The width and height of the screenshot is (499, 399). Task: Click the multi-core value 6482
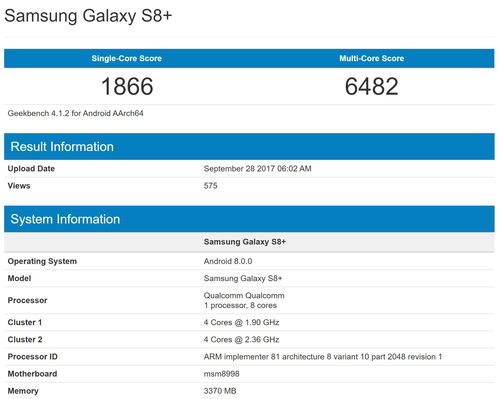click(372, 86)
